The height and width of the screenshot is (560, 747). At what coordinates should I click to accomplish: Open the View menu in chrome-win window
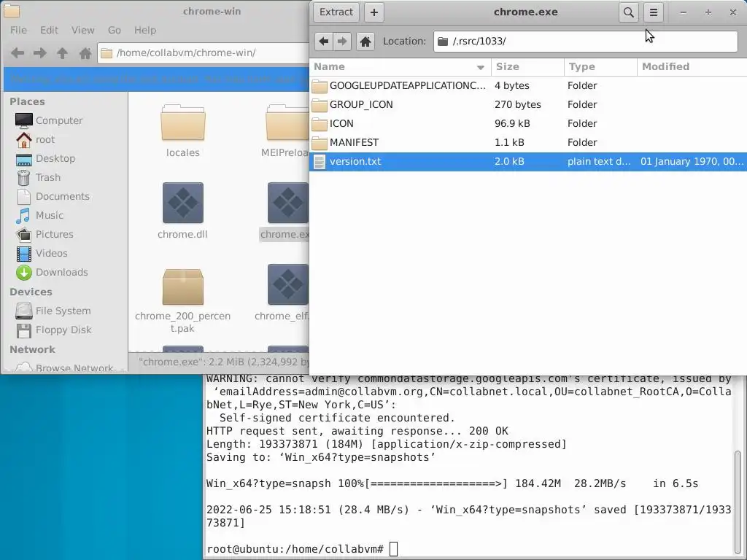(83, 30)
